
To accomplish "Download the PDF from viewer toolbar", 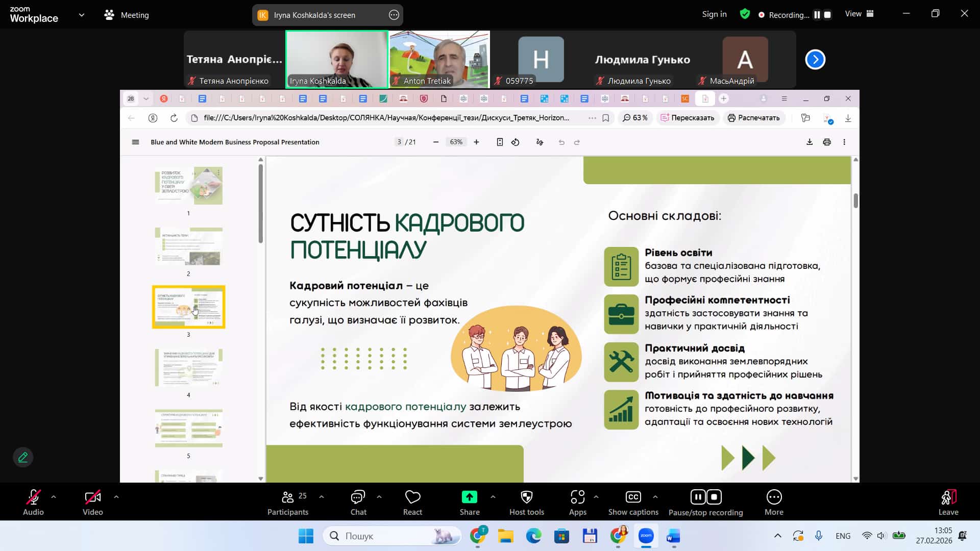I will click(x=809, y=142).
